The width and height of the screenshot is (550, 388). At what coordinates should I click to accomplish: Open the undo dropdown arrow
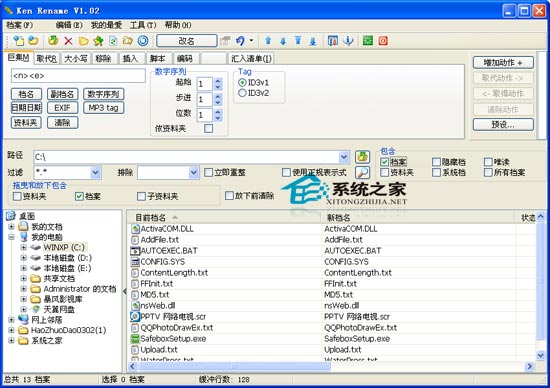tap(251, 41)
